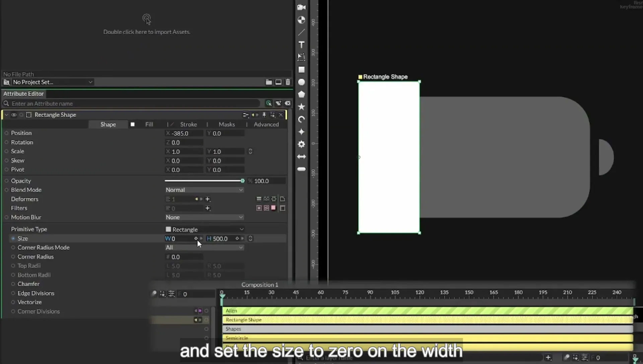Toggle the Corner Radius animation circle
The width and height of the screenshot is (643, 364).
tap(13, 257)
